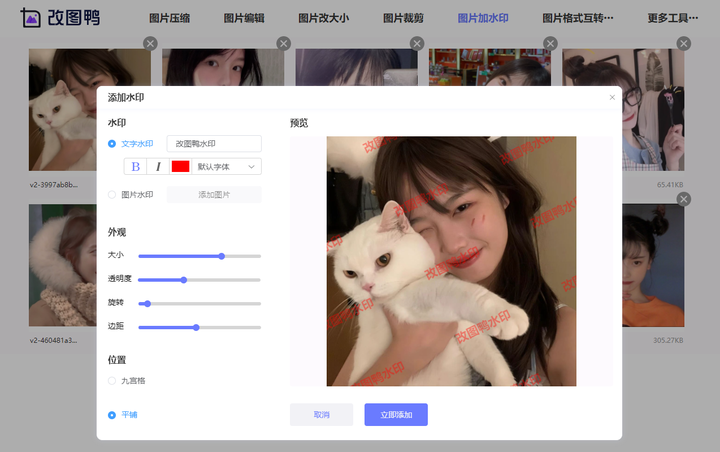Toggle bold watermark text with B icon
Image resolution: width=720 pixels, height=452 pixels.
135,166
